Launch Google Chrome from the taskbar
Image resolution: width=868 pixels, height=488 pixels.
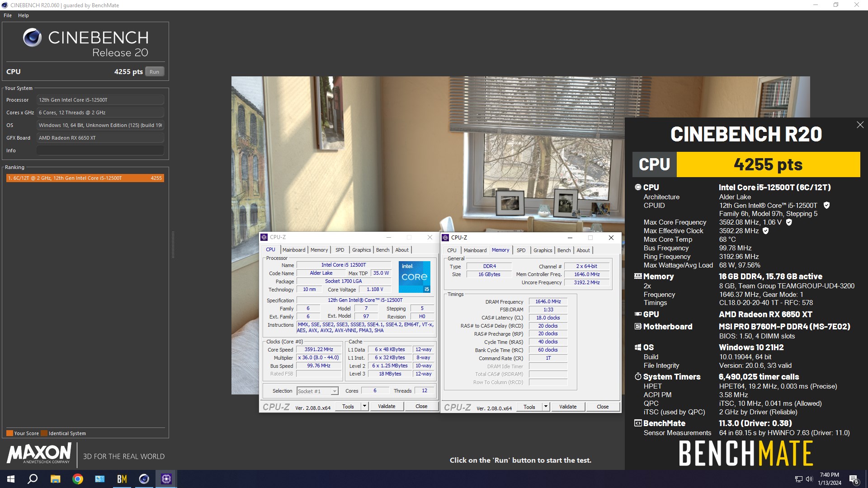pyautogui.click(x=78, y=479)
